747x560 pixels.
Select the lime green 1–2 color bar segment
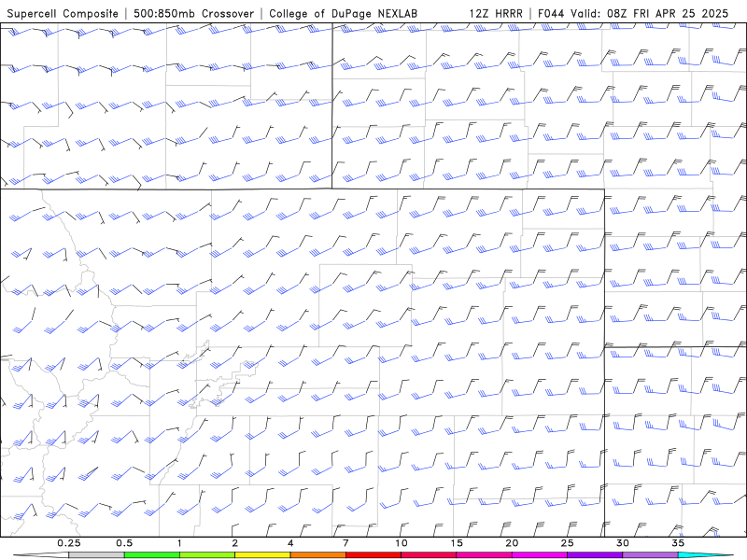207,555
